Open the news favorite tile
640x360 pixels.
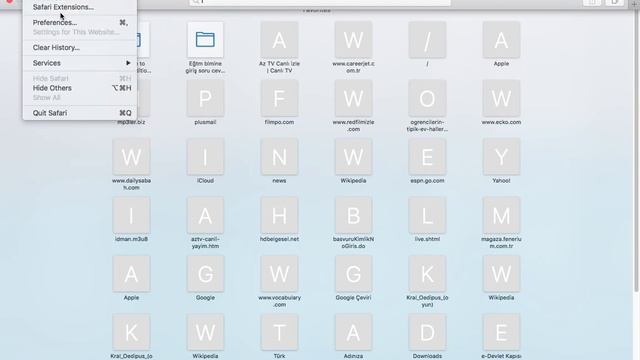click(279, 157)
